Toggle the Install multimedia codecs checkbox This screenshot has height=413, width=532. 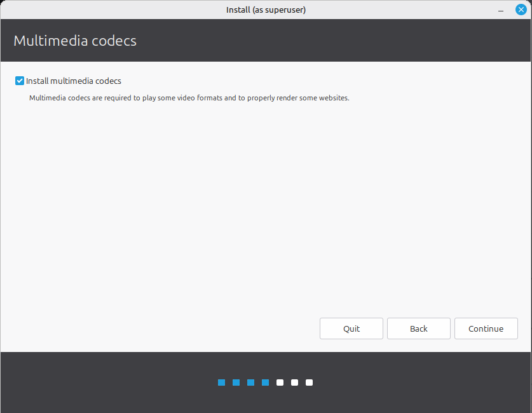(x=20, y=81)
